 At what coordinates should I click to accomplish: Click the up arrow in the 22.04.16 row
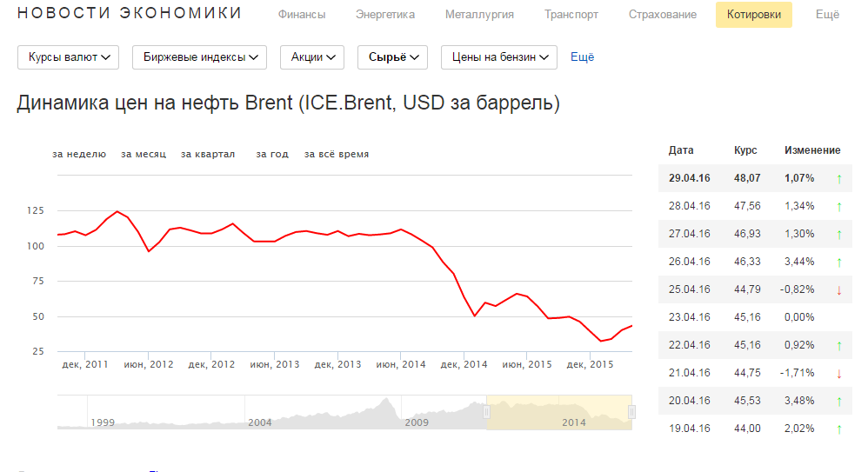click(839, 345)
